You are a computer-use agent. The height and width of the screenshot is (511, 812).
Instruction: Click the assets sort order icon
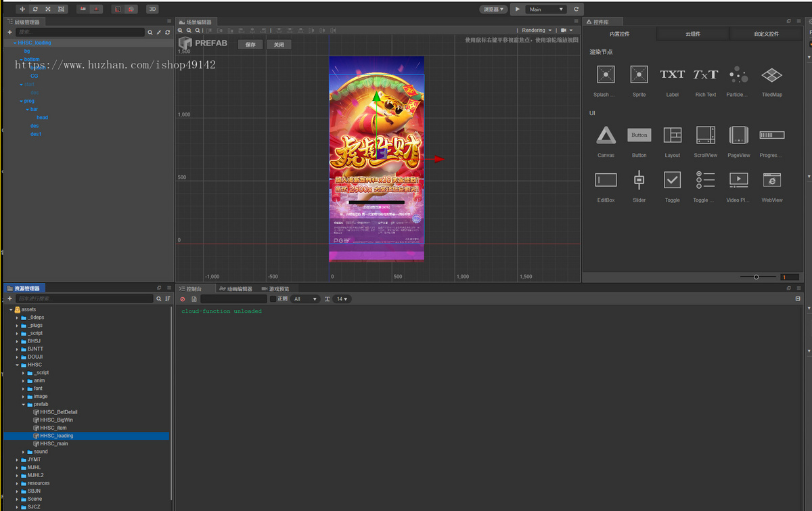coord(168,298)
